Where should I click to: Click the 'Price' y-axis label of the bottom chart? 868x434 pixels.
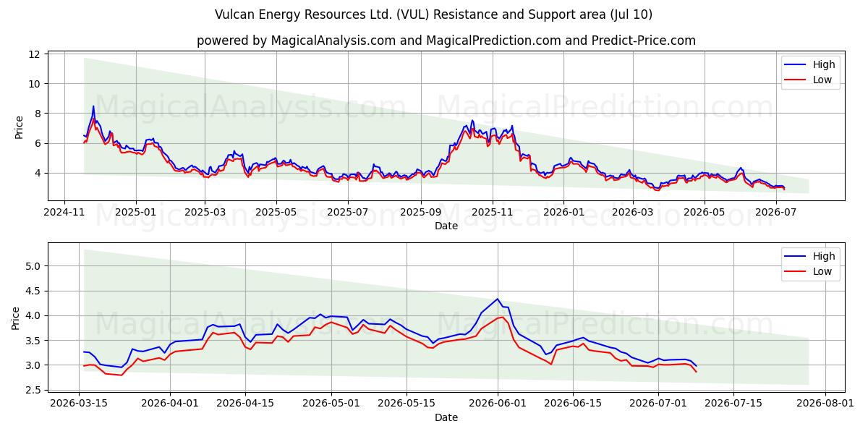pyautogui.click(x=16, y=318)
